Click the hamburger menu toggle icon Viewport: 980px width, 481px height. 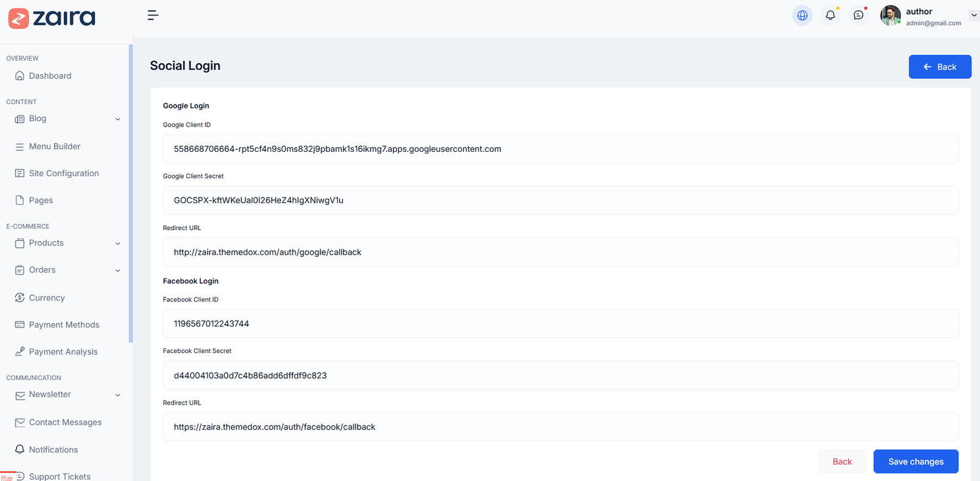tap(153, 15)
